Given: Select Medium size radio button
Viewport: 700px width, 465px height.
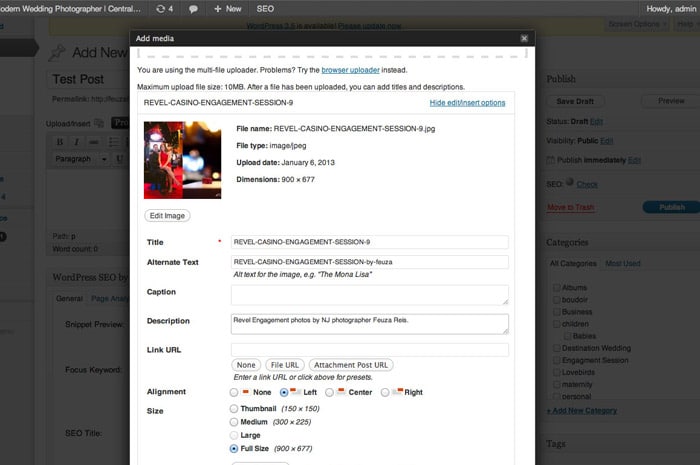Looking at the screenshot, I should click(x=234, y=422).
